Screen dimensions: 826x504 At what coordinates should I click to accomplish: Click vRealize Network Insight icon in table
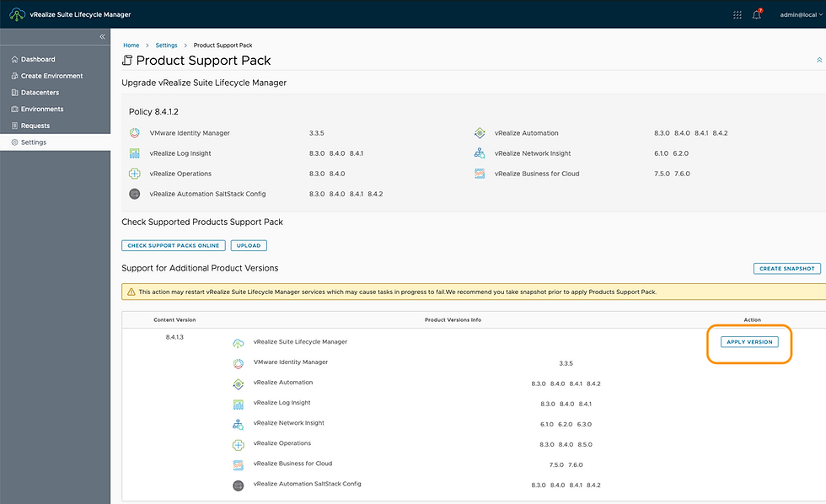(239, 425)
